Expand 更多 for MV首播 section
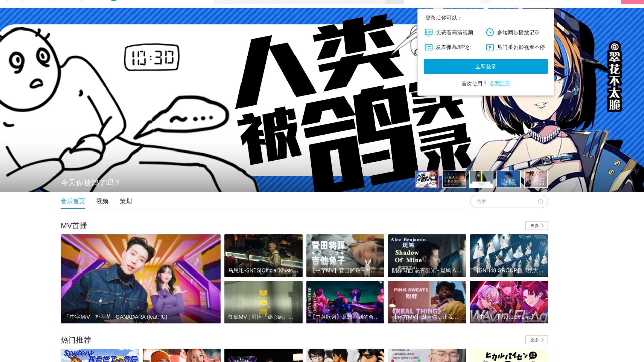 click(537, 226)
